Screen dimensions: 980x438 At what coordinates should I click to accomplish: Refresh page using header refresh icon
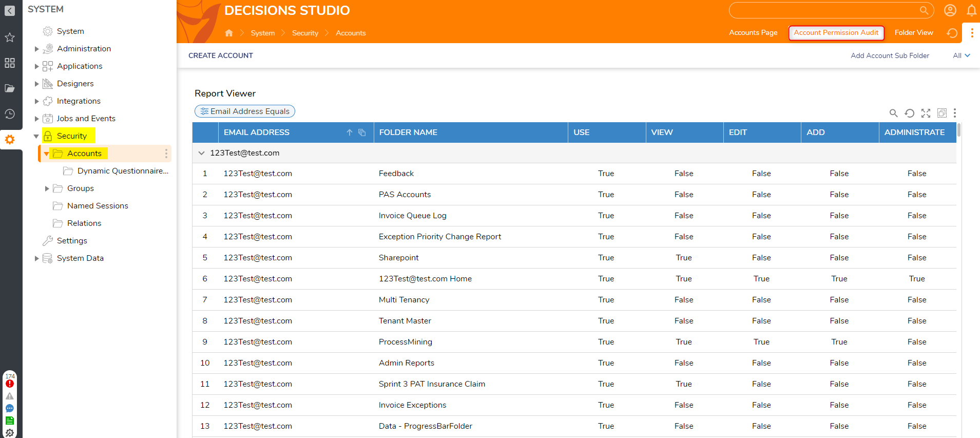[952, 33]
